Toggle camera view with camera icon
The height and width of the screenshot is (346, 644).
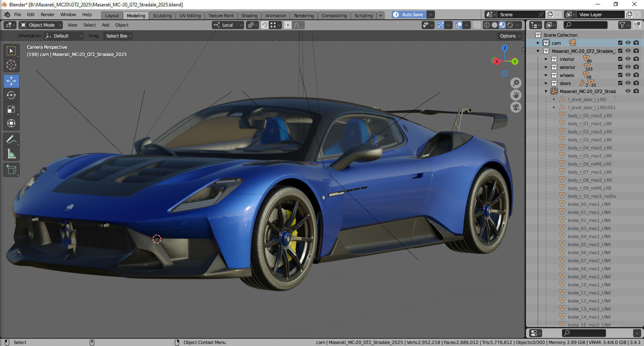pyautogui.click(x=516, y=107)
